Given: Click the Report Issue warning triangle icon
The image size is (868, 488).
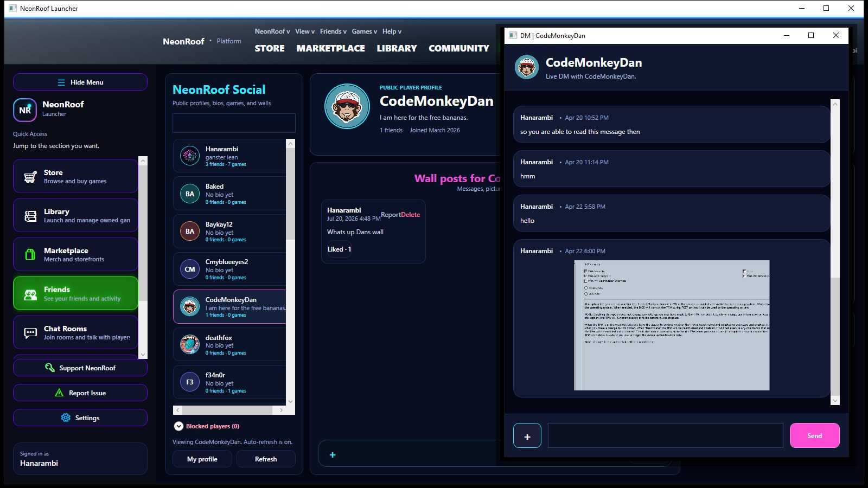Looking at the screenshot, I should pyautogui.click(x=59, y=393).
